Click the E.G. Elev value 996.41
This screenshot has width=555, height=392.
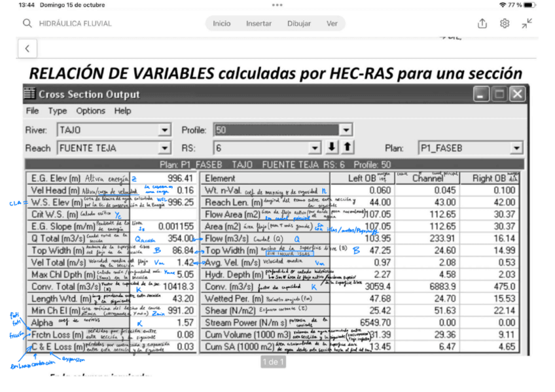coord(181,178)
